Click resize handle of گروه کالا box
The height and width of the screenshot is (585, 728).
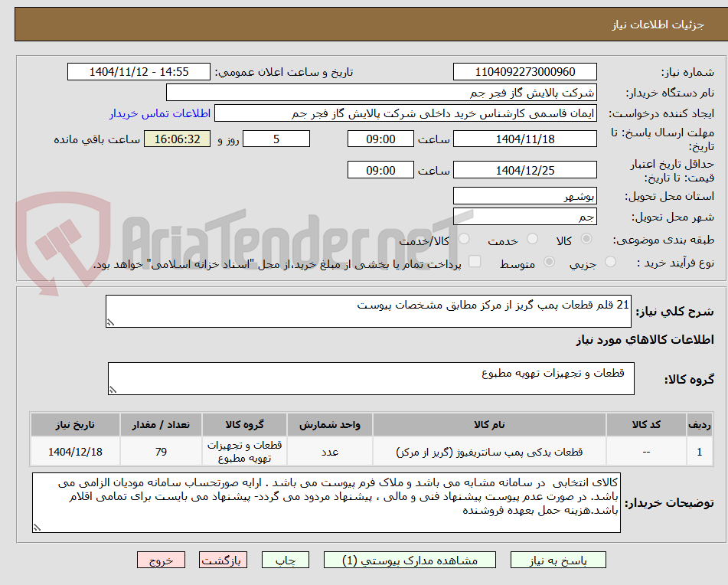(113, 390)
